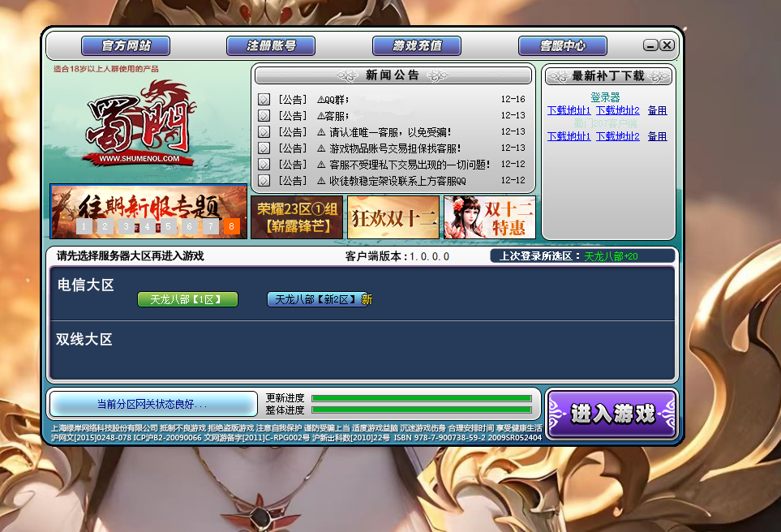Minimize the game launcher window
The height and width of the screenshot is (532, 781).
click(x=650, y=45)
